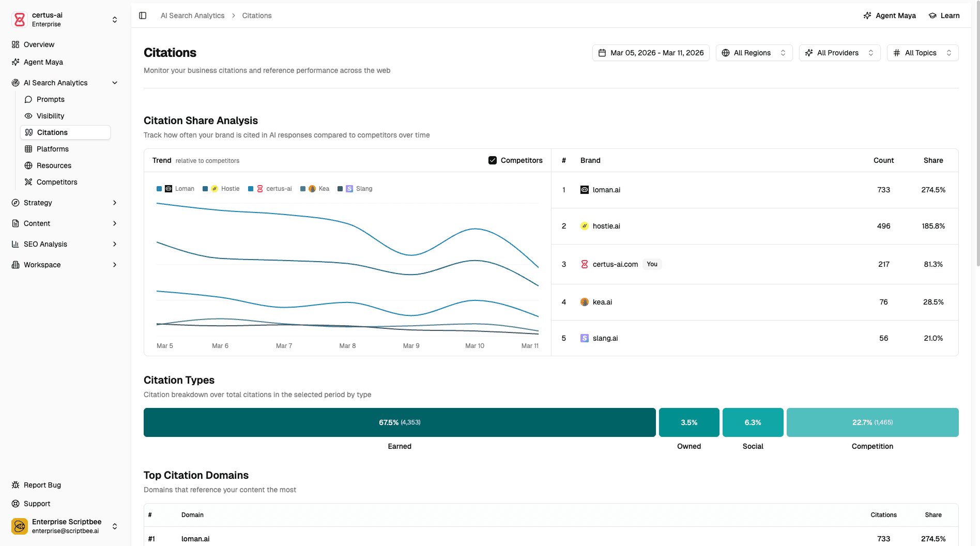Viewport: 980px width, 546px height.
Task: Click the AI Search Analytics breadcrumb link
Action: 192,16
